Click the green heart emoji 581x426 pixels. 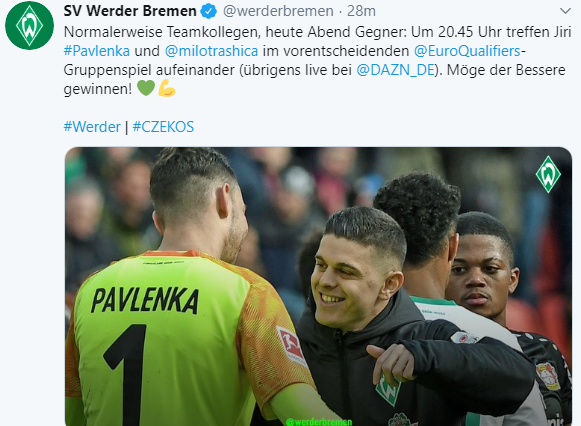pyautogui.click(x=146, y=89)
